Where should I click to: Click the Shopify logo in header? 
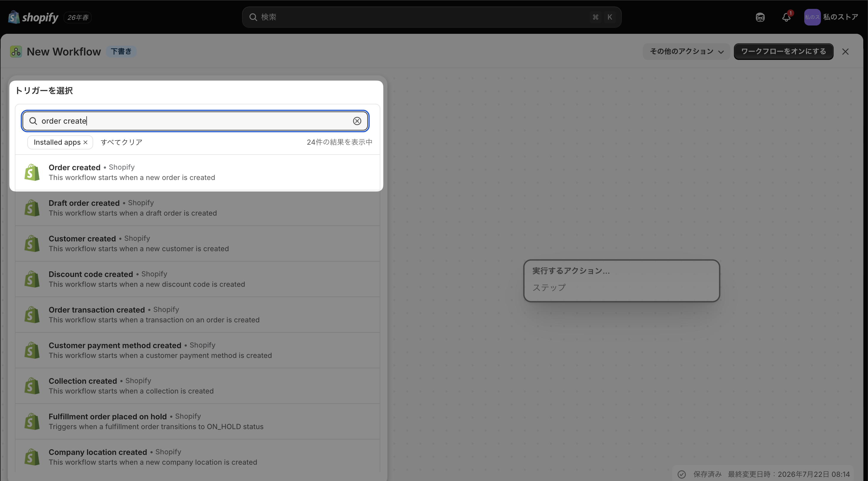tap(33, 17)
